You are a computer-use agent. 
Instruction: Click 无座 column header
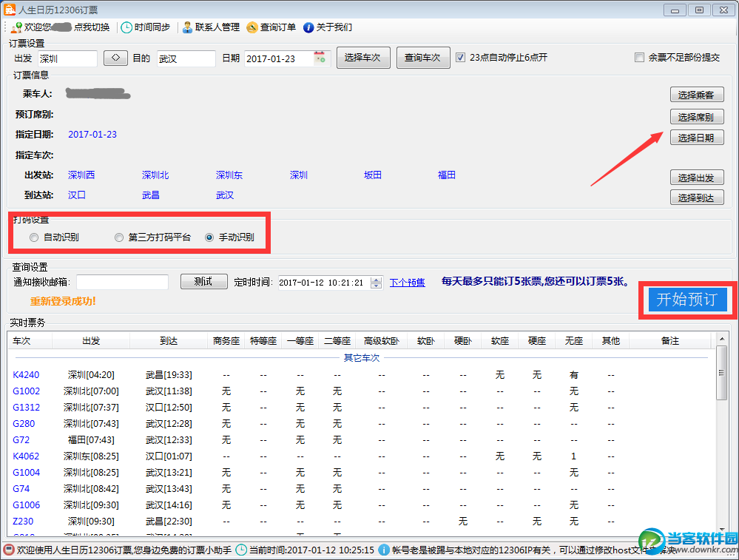(x=573, y=340)
